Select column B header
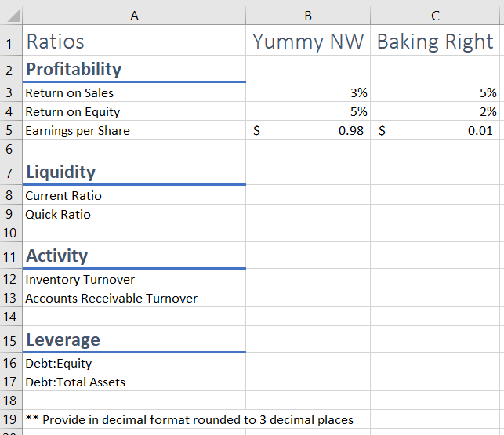This screenshot has width=504, height=435. (x=308, y=16)
